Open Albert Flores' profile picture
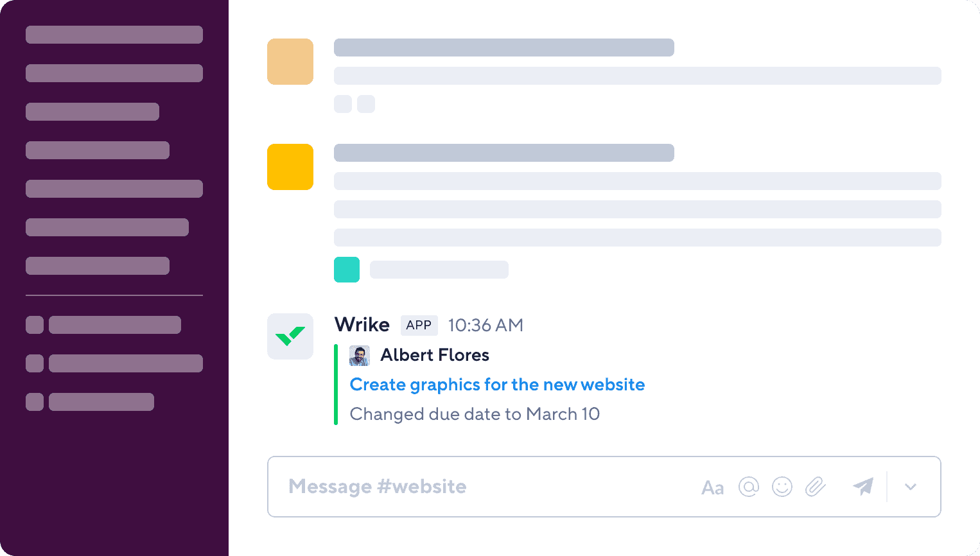 pyautogui.click(x=359, y=355)
